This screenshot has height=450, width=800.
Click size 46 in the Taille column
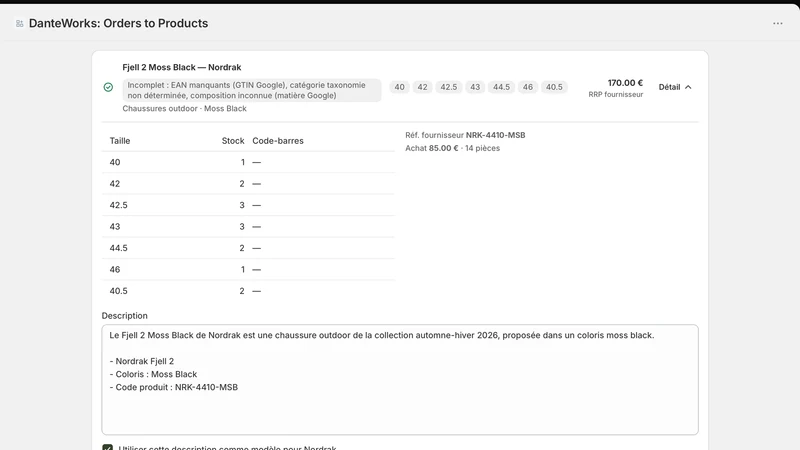coord(115,269)
